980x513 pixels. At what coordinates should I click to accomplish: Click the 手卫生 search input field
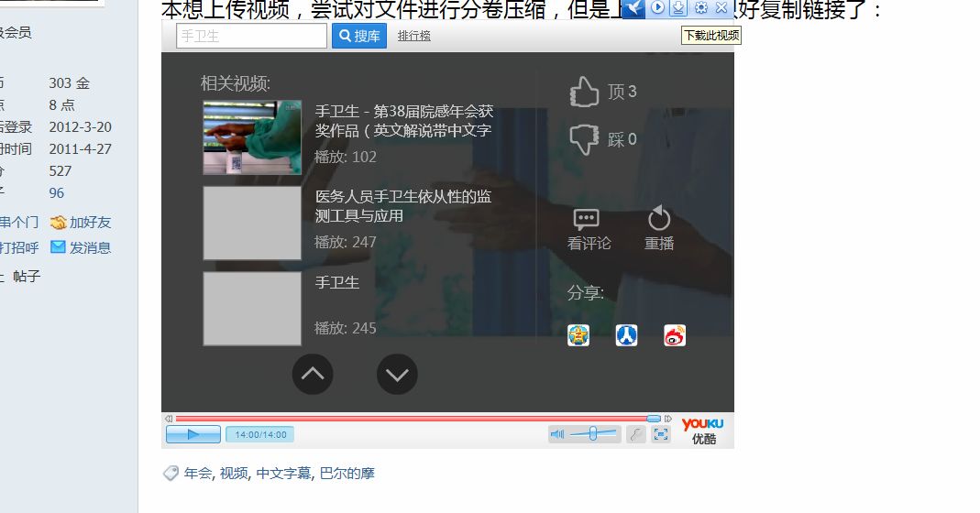[x=250, y=36]
